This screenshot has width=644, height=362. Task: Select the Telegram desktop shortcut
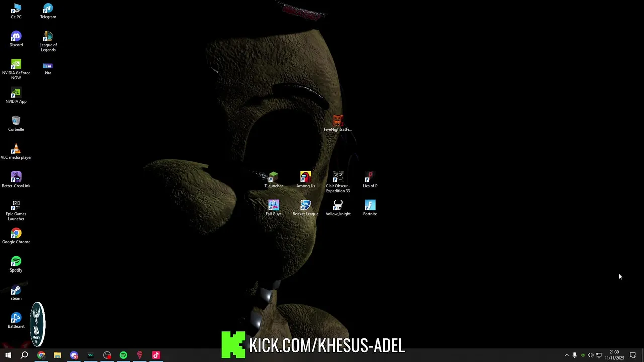coord(48,11)
